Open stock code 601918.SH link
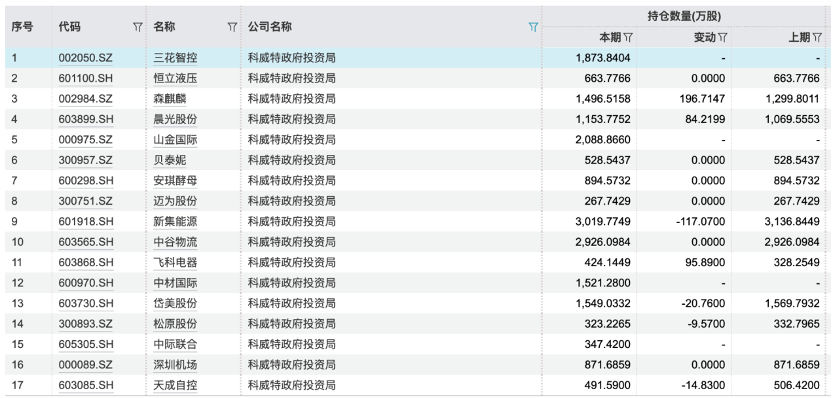 point(86,221)
